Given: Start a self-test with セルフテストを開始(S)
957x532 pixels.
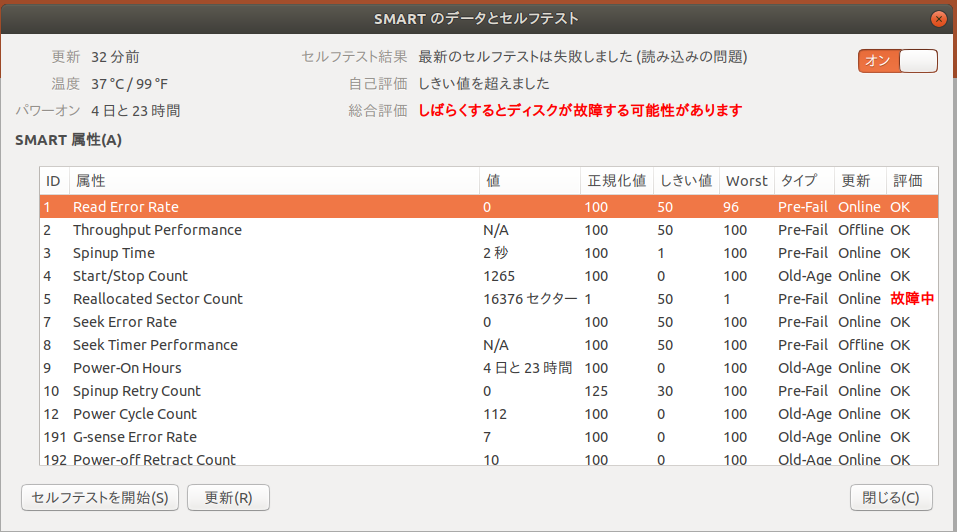Looking at the screenshot, I should (x=100, y=498).
